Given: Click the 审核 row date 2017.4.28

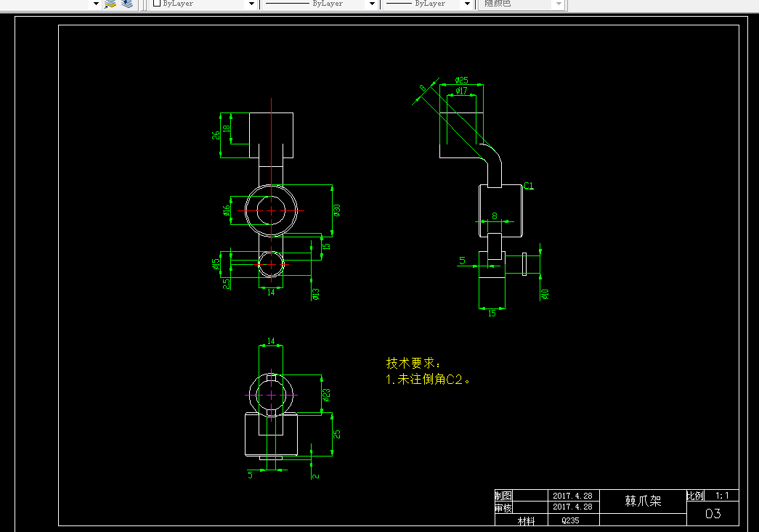Looking at the screenshot, I should coord(572,507).
